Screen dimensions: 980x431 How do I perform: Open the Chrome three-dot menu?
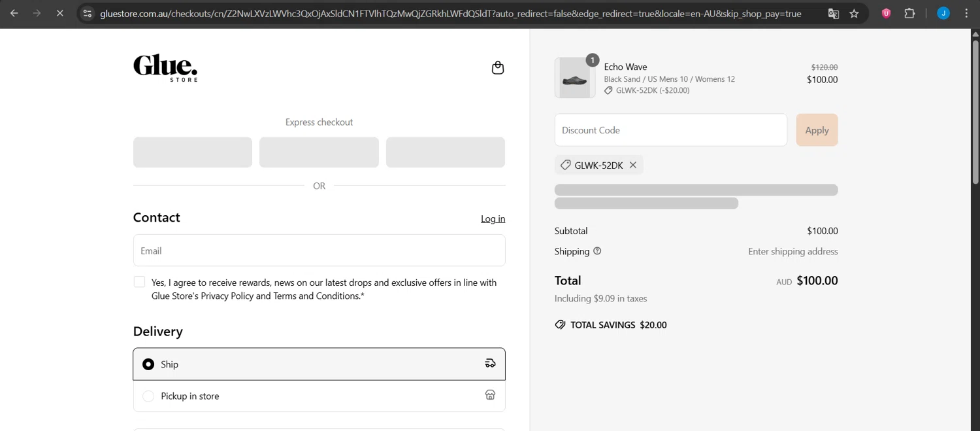[x=966, y=13]
